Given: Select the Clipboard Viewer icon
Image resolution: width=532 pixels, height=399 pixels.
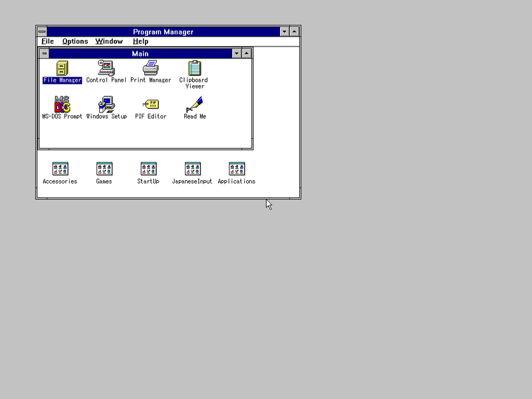Looking at the screenshot, I should coord(195,68).
